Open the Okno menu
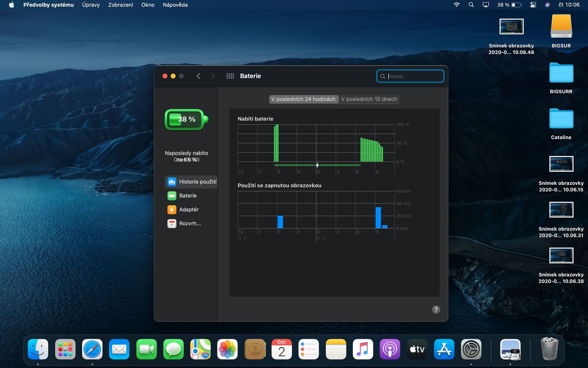The height and width of the screenshot is (368, 588). point(148,5)
